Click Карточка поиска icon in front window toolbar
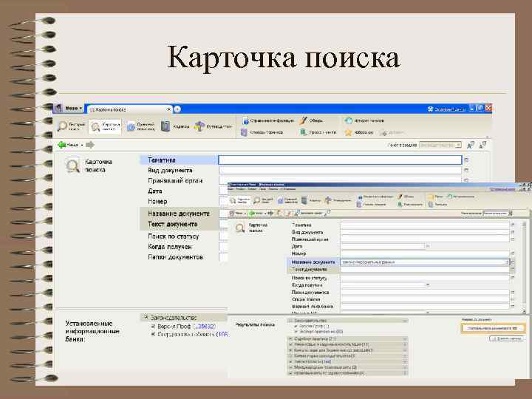This screenshot has width=532, height=399. 233,200
